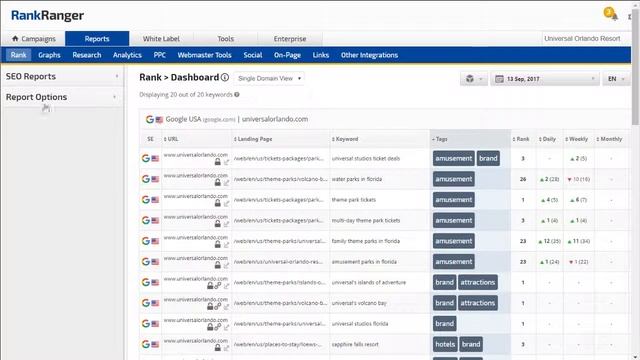Expand the SEO Reports panel
This screenshot has width=640, height=360.
(62, 76)
